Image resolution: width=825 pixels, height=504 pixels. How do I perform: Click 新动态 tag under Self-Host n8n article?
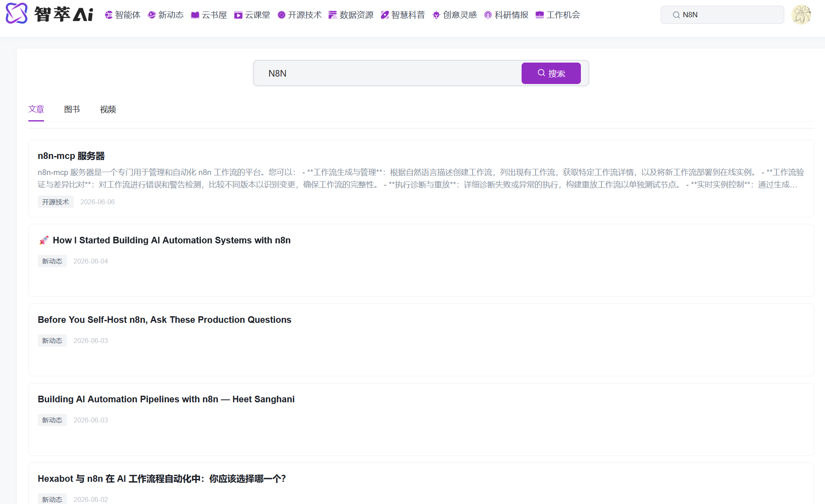[x=52, y=341]
